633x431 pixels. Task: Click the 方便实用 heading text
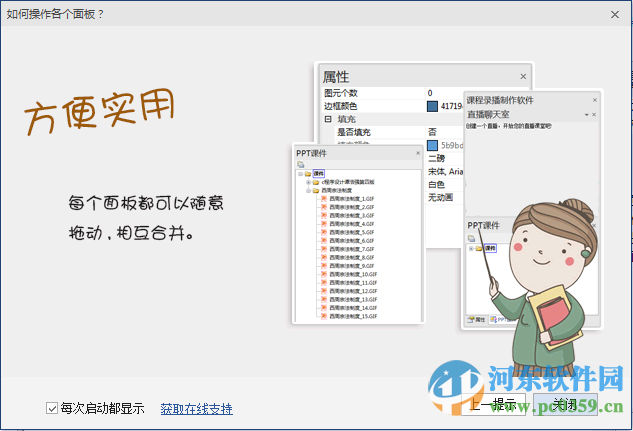99,111
